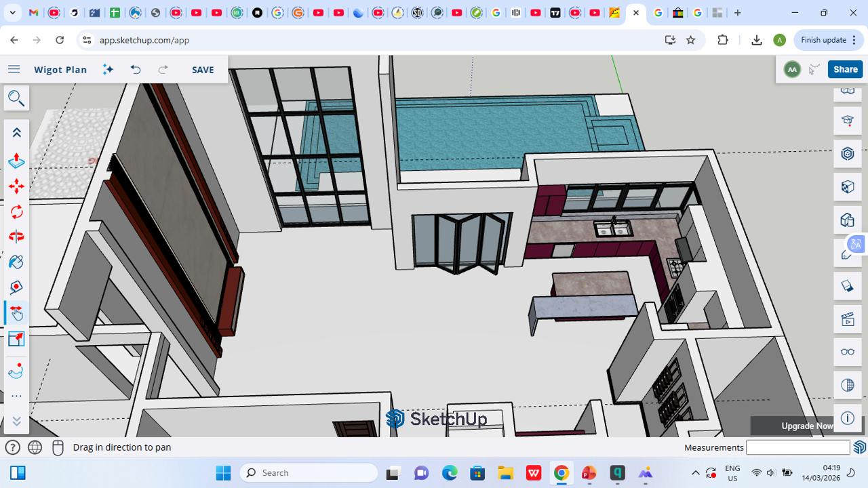Open the Display glasses panel
This screenshot has width=868, height=488.
[x=847, y=352]
